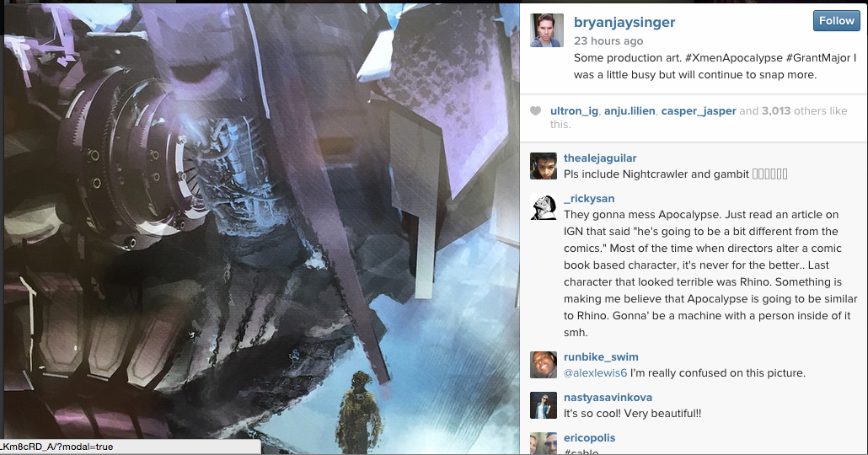Click ericopolis commenter avatar
Image resolution: width=868 pixels, height=455 pixels.
click(544, 443)
